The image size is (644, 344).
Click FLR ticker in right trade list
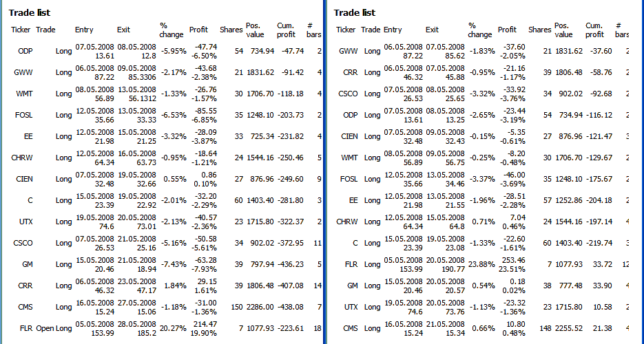[x=349, y=264]
